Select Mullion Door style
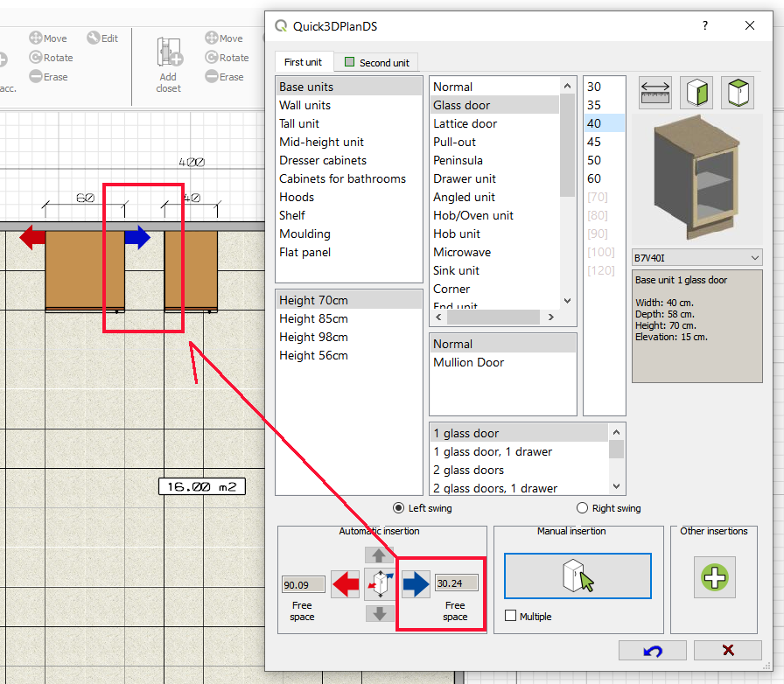 click(502, 362)
